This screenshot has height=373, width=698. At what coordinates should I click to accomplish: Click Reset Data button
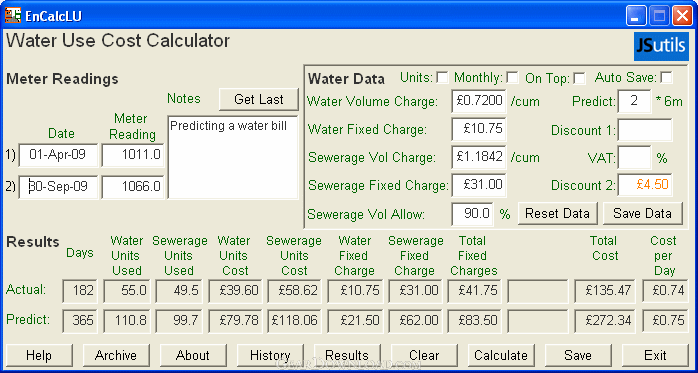[x=557, y=213]
